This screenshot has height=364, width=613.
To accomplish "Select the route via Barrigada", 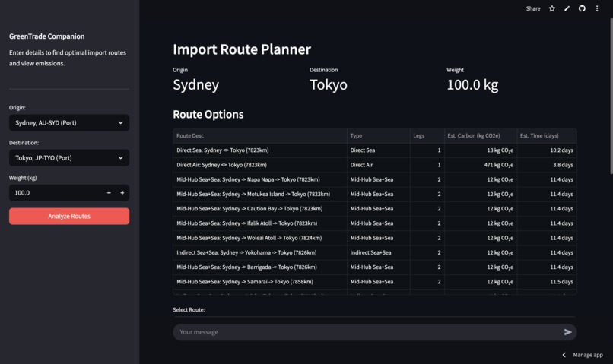I will click(374, 267).
